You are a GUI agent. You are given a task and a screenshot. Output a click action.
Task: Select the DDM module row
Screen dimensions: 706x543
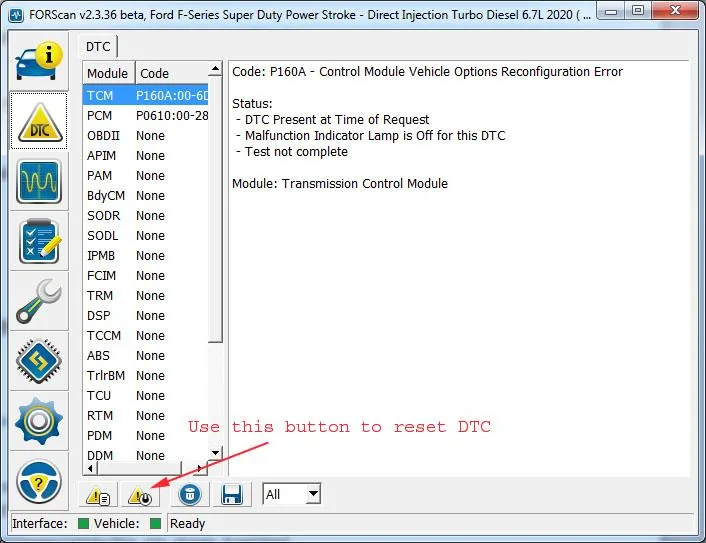point(145,455)
